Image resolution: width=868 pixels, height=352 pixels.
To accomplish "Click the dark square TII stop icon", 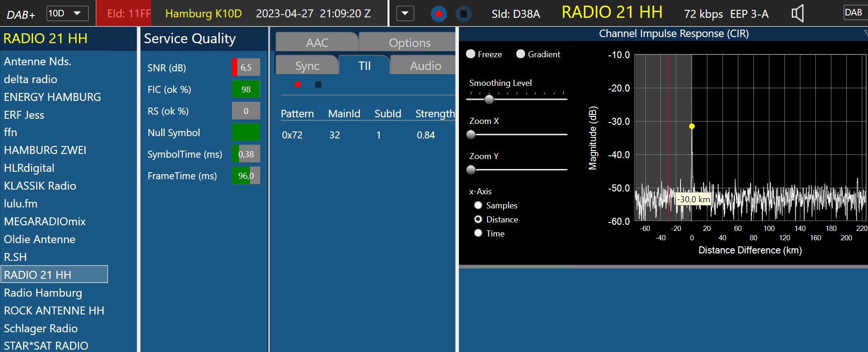I will [x=318, y=84].
